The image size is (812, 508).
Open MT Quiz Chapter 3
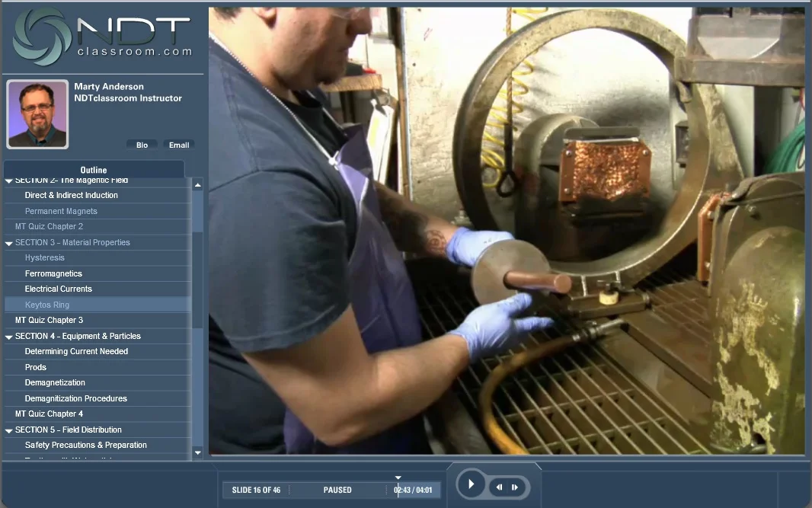click(50, 320)
